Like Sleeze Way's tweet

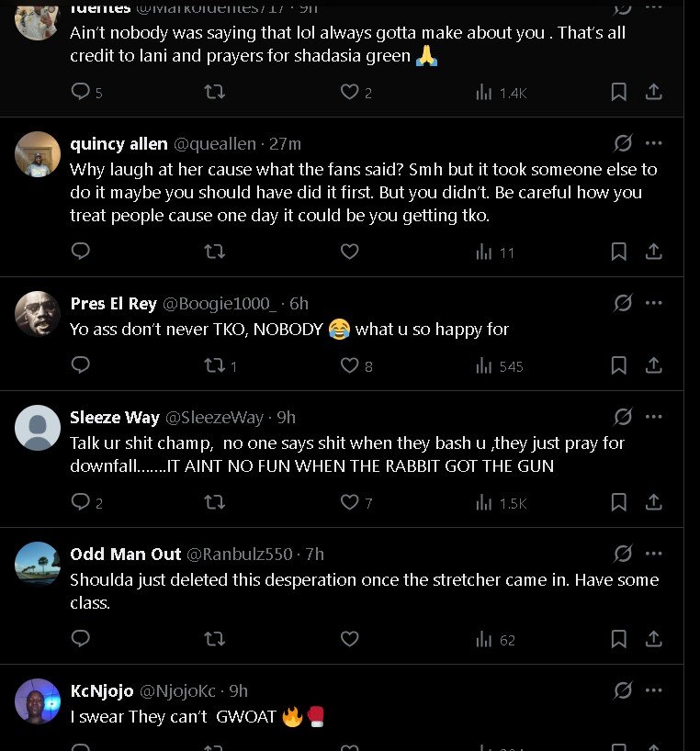click(350, 502)
